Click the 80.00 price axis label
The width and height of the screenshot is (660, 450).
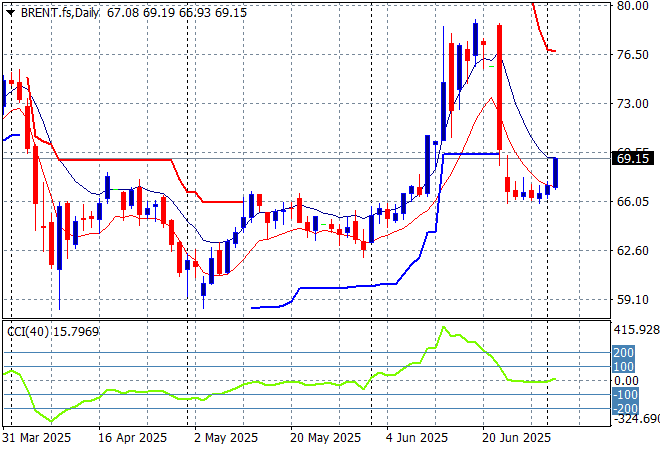click(632, 5)
